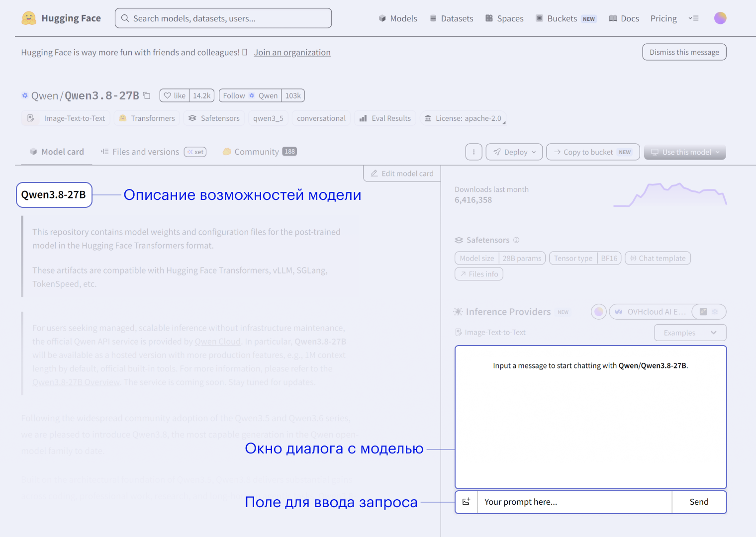Click the Qwen organization icon before the model name
Viewport: 756px width, 537px height.
(25, 95)
